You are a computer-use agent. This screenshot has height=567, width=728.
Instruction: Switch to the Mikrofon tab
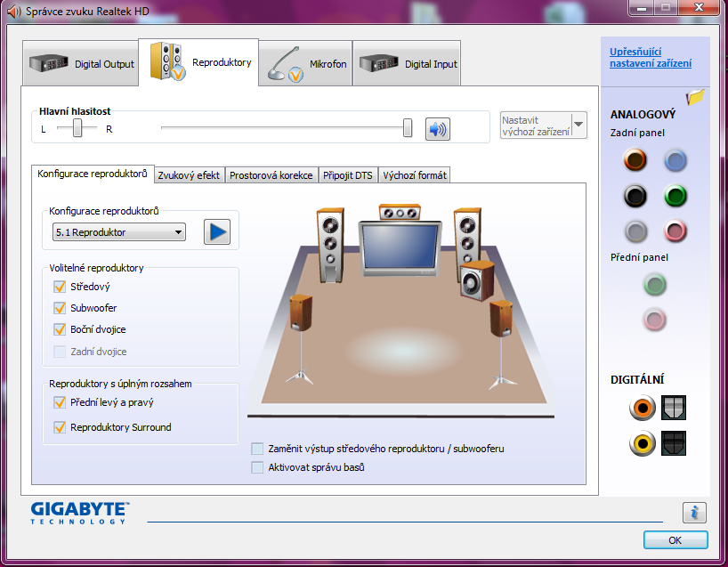pos(305,63)
